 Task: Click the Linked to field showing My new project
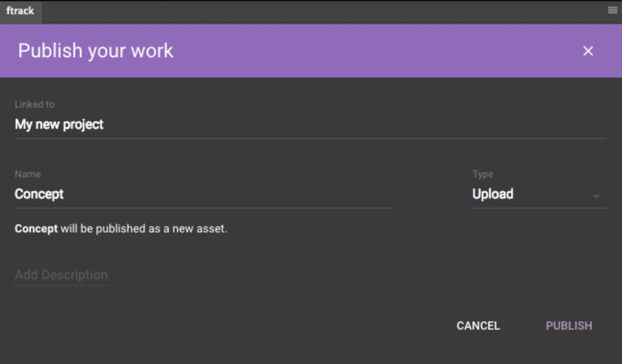[59, 124]
